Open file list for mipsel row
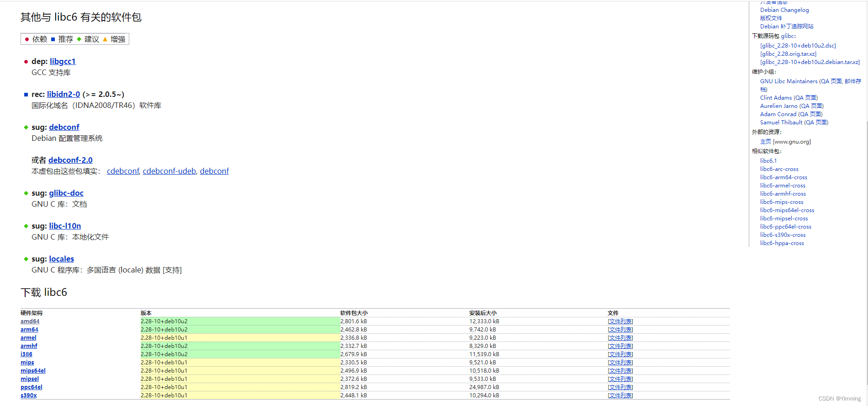Image resolution: width=868 pixels, height=406 pixels. coord(620,379)
